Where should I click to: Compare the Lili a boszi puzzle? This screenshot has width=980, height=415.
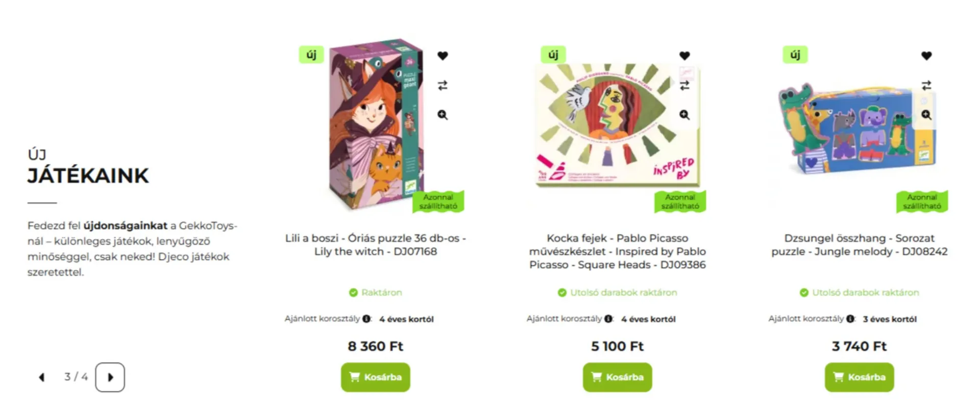click(443, 85)
